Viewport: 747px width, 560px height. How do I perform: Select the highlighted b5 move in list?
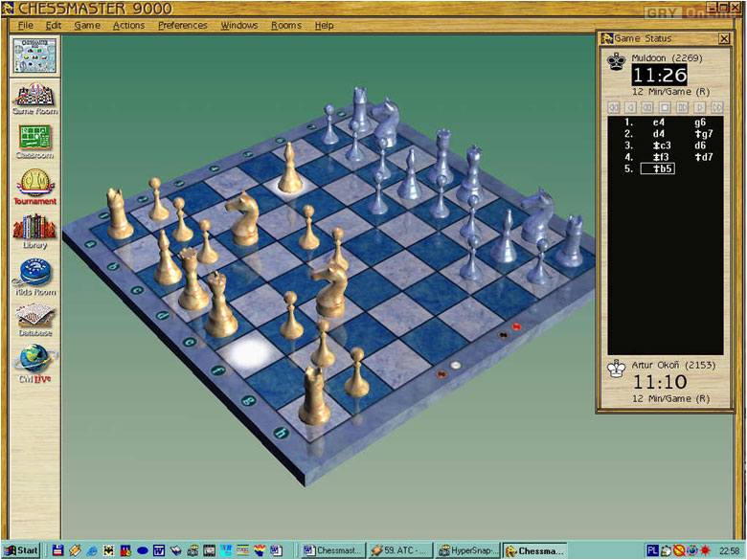657,168
